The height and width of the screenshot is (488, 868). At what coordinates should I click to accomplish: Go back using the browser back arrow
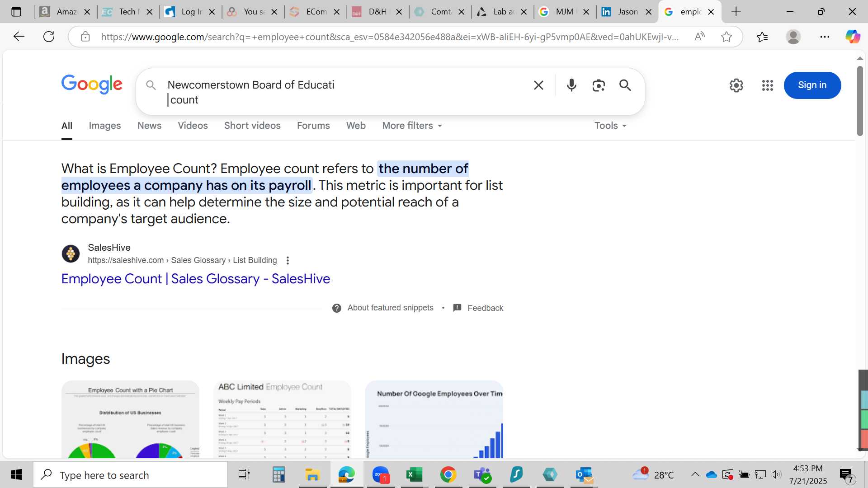click(19, 37)
